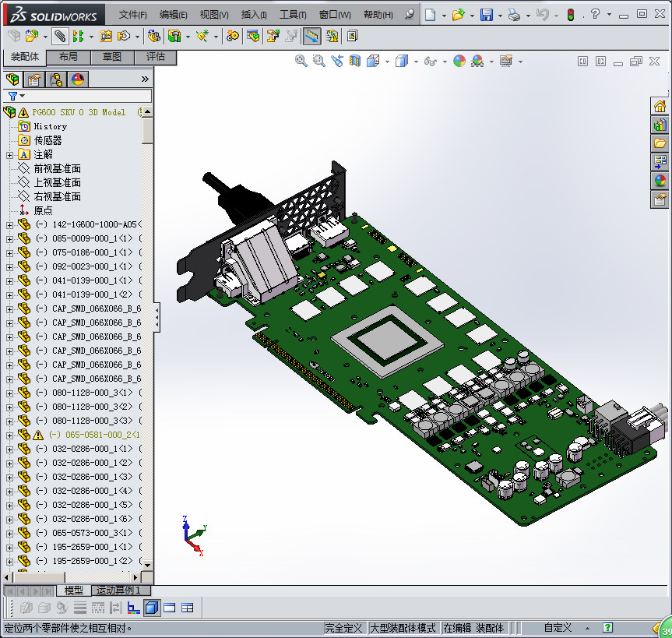Open the Insert Components tool

point(32,36)
